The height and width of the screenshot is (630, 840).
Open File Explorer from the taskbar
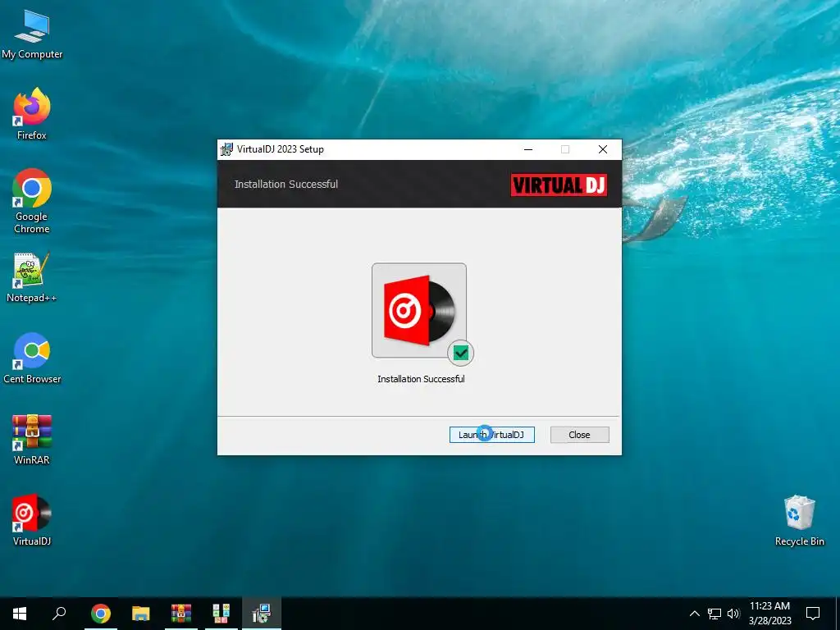141,614
